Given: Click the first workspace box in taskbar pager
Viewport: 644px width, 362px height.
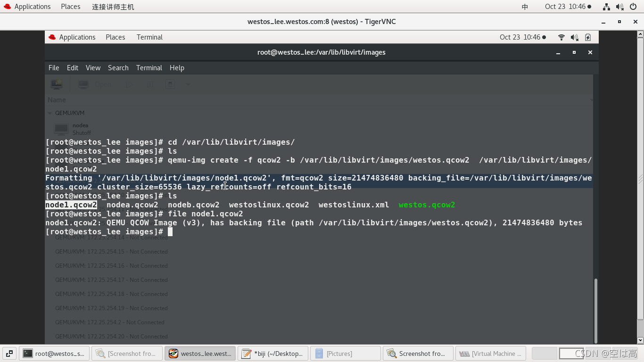Looking at the screenshot, I should click(545, 354).
